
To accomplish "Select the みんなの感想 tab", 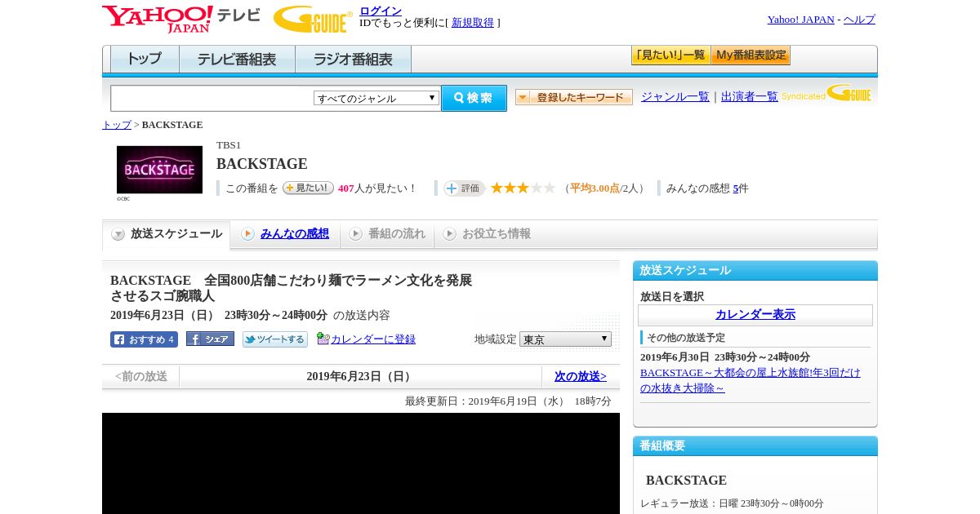I will (x=286, y=234).
